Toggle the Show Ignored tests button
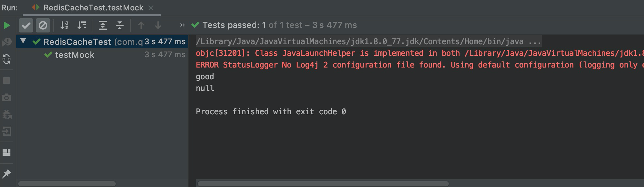 coord(43,25)
